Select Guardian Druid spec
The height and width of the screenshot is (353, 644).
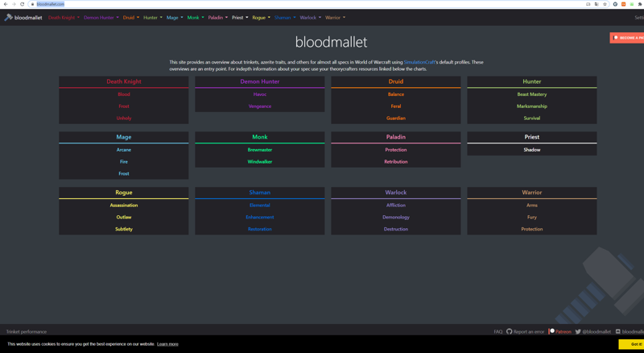[396, 118]
